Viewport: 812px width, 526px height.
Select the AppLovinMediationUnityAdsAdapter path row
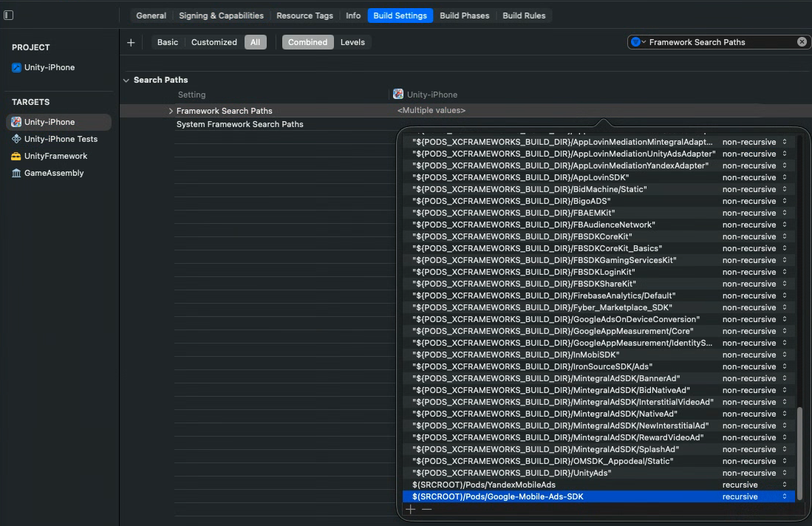(x=598, y=154)
